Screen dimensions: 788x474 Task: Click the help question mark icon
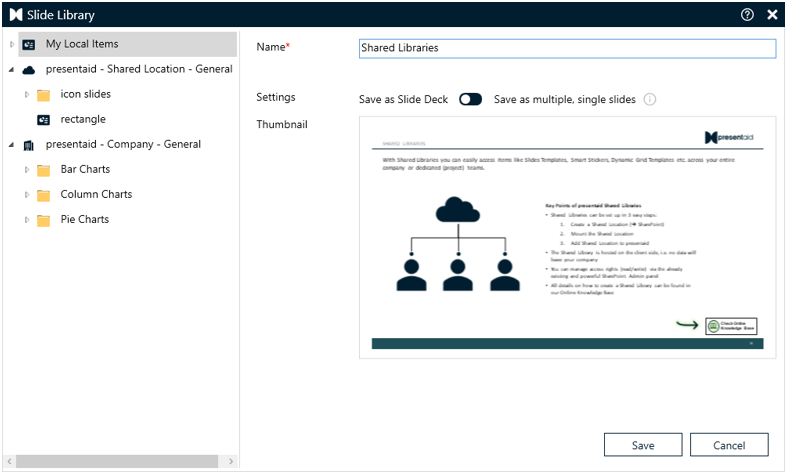[x=747, y=15]
